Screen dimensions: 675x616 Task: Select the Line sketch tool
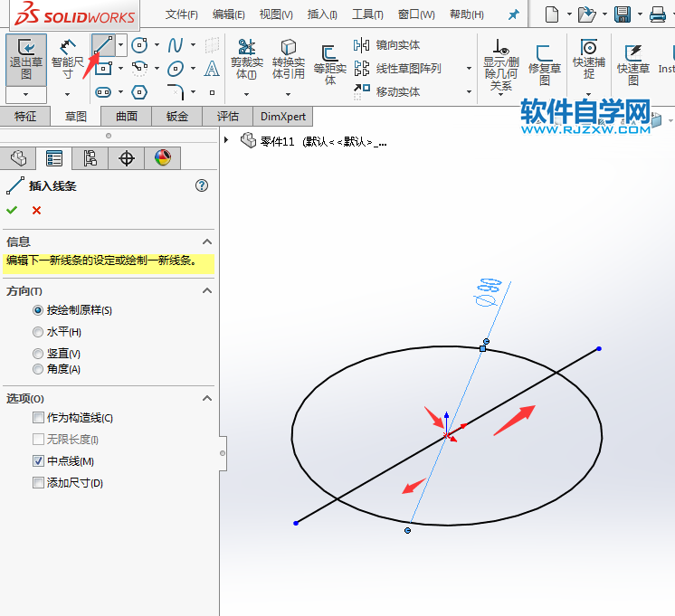click(104, 44)
